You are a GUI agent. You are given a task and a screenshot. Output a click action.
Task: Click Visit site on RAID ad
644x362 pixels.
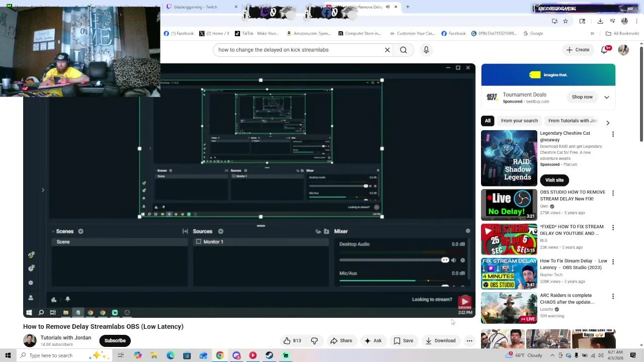[554, 180]
